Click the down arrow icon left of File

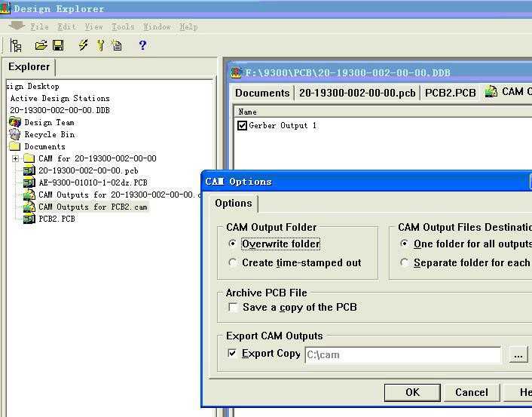coord(16,26)
